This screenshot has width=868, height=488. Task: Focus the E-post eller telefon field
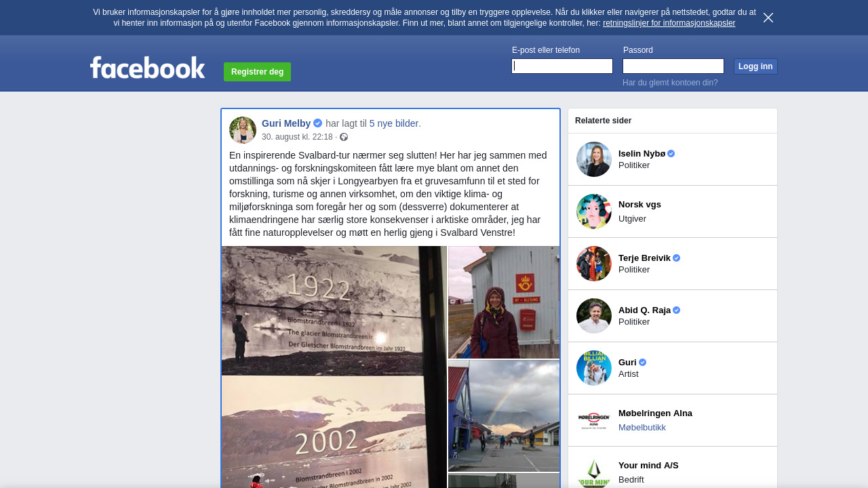562,66
